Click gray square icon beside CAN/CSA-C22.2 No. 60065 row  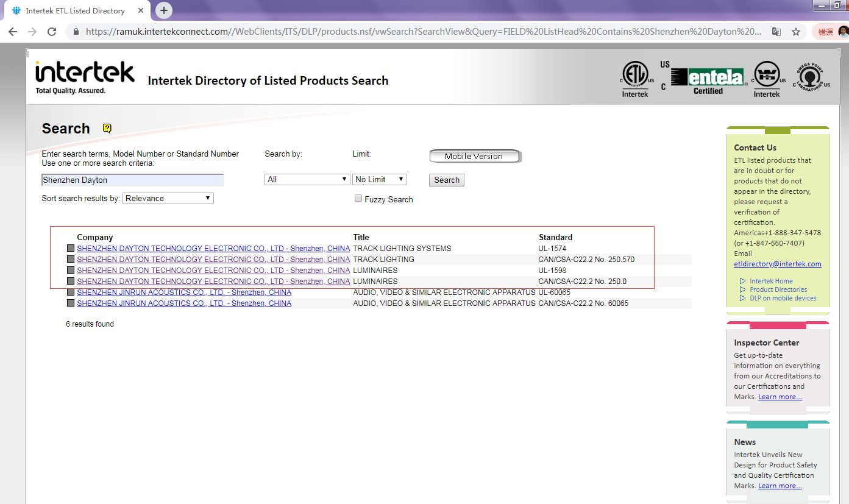click(70, 303)
